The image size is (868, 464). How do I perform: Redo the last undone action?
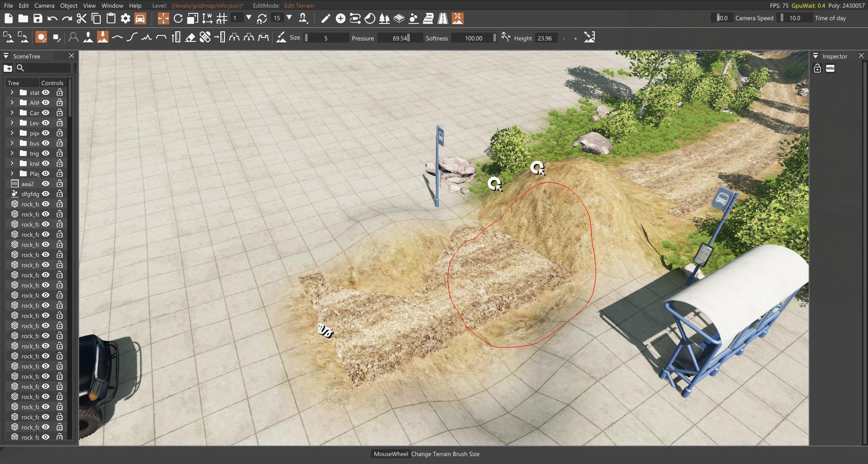click(x=67, y=18)
